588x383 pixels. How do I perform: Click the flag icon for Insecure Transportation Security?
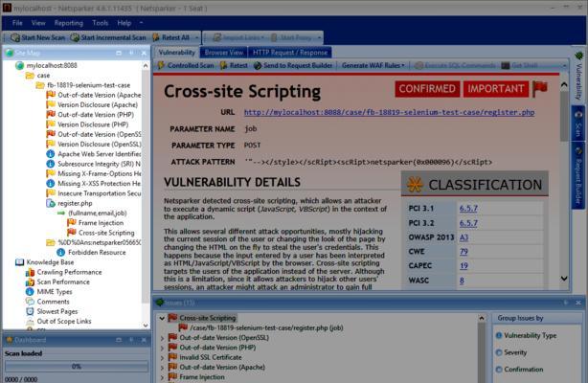(x=51, y=193)
